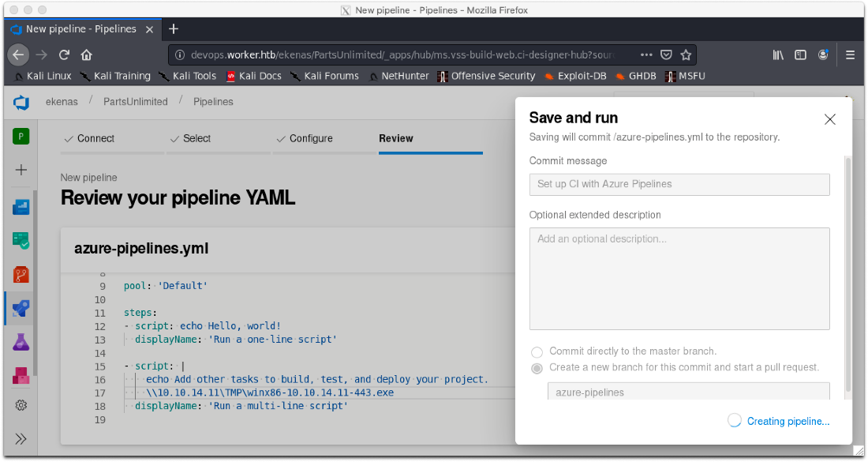Click ekenas breadcrumb link
Screen dimensions: 868x462
[x=62, y=102]
